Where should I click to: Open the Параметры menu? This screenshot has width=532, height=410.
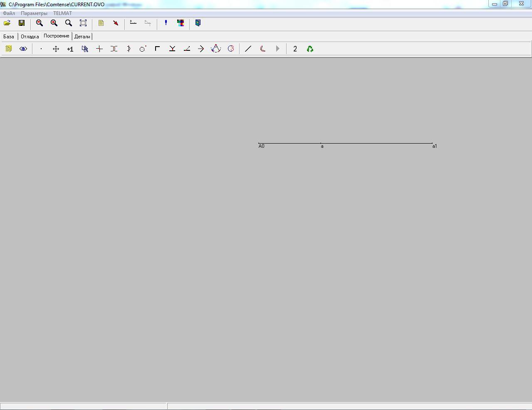click(34, 13)
